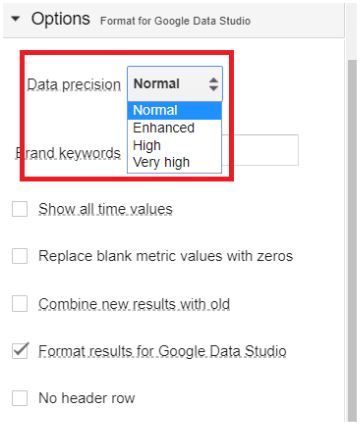This screenshot has width=363, height=431.
Task: Enable No header row checkbox
Action: pos(20,398)
